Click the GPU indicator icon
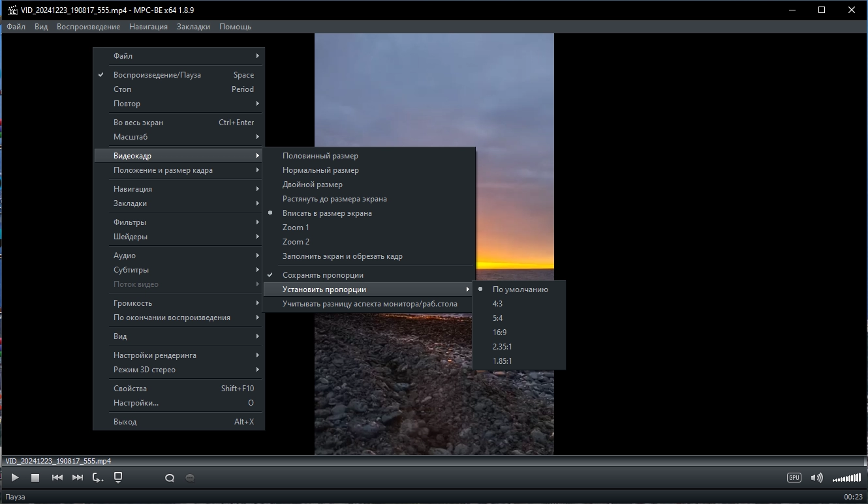Image resolution: width=868 pixels, height=504 pixels. (794, 478)
